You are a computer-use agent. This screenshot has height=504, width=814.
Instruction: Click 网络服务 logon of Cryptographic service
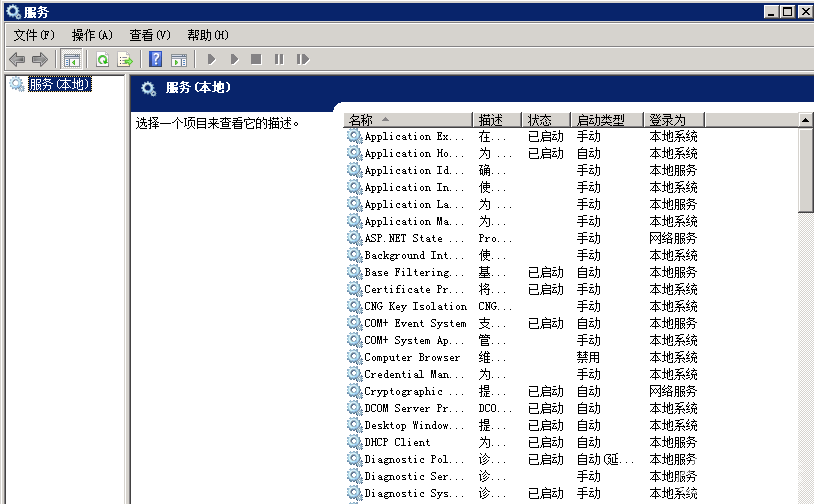673,391
